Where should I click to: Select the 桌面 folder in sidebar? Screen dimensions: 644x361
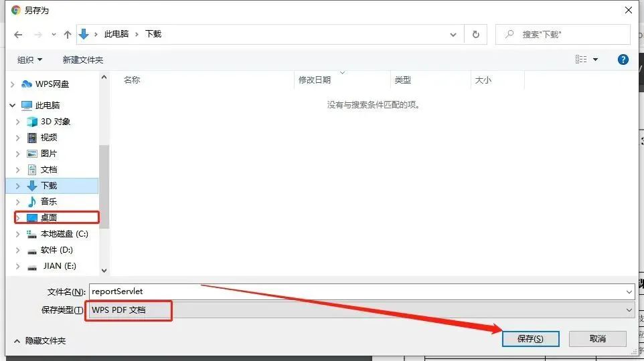[x=49, y=218]
